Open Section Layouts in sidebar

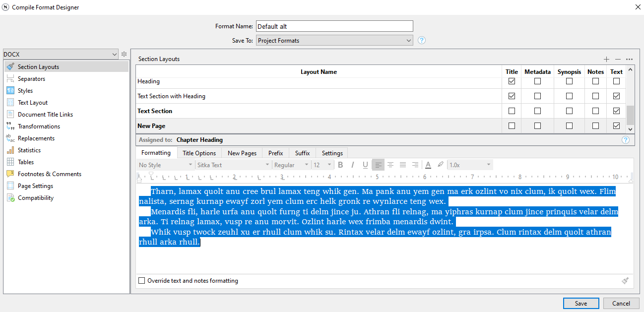(66, 66)
